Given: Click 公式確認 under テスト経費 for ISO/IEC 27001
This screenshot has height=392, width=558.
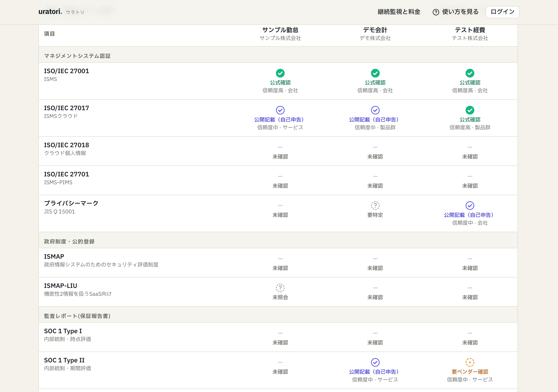Looking at the screenshot, I should pyautogui.click(x=470, y=83).
